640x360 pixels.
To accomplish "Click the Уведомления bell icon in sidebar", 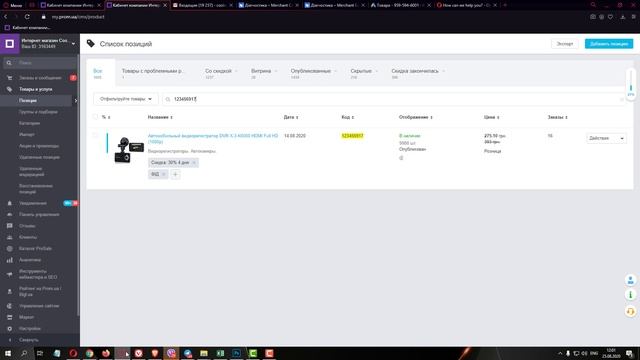I will pyautogui.click(x=9, y=203).
